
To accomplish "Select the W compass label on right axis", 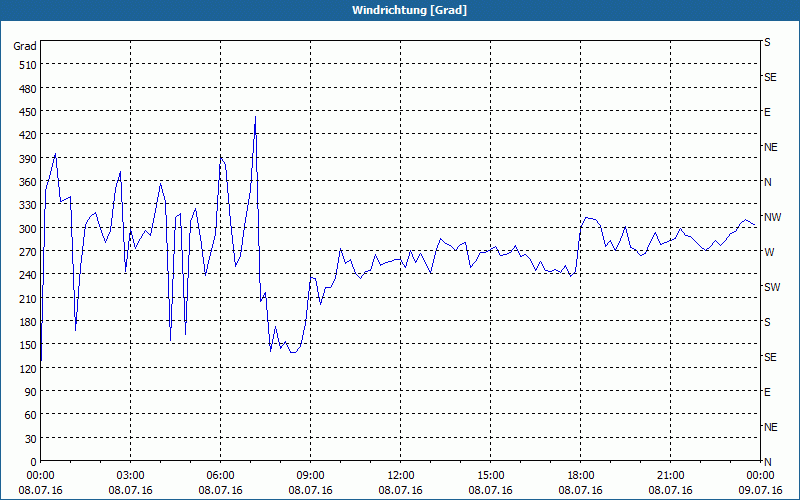I will (769, 252).
